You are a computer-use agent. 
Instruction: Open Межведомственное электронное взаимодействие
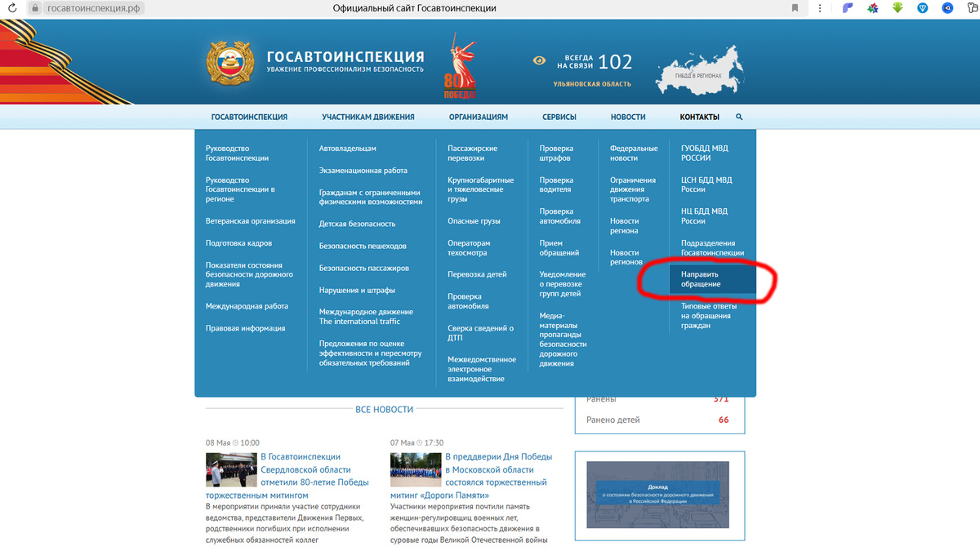tap(482, 369)
